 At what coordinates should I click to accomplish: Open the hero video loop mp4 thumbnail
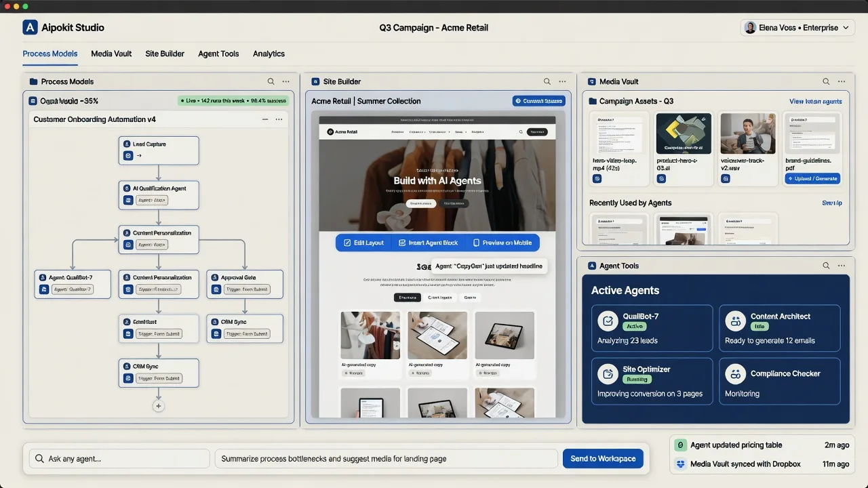pos(619,133)
